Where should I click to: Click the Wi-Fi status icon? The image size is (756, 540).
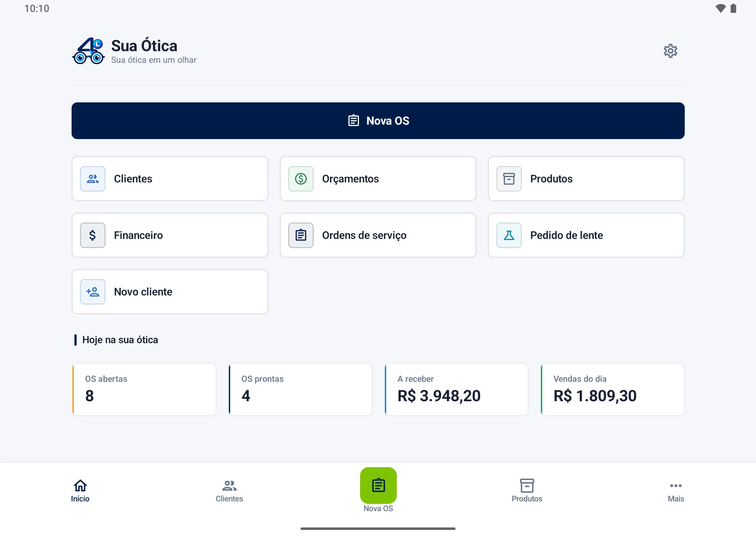click(721, 8)
